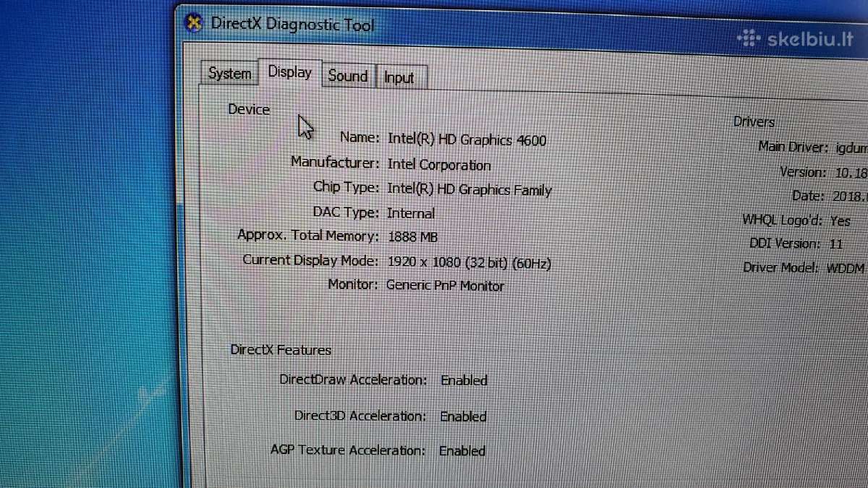The image size is (868, 488).
Task: Click the 'Intel(R) HD Graphics 4600' name value
Action: (x=467, y=140)
